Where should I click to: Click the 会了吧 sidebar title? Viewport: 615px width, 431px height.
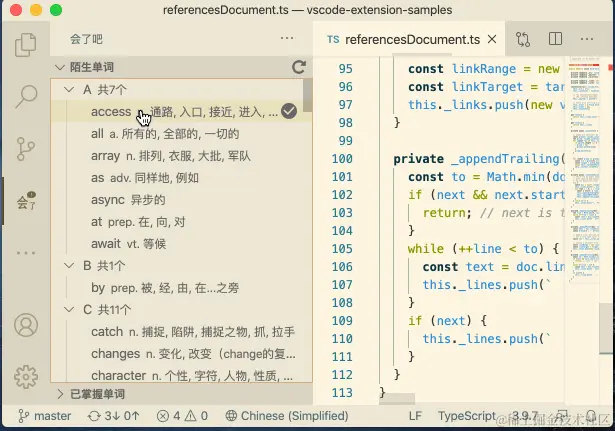pyautogui.click(x=86, y=39)
